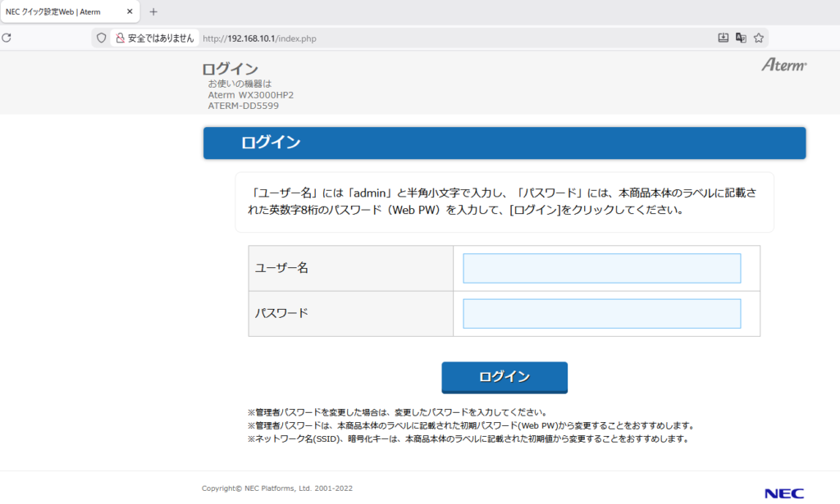Focus the パスワード input field
The width and height of the screenshot is (840, 504).
[601, 313]
